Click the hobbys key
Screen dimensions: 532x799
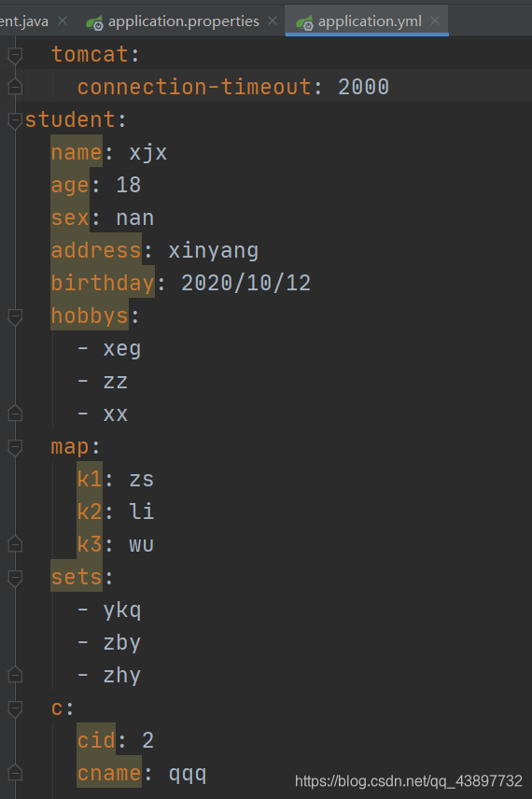pos(90,315)
